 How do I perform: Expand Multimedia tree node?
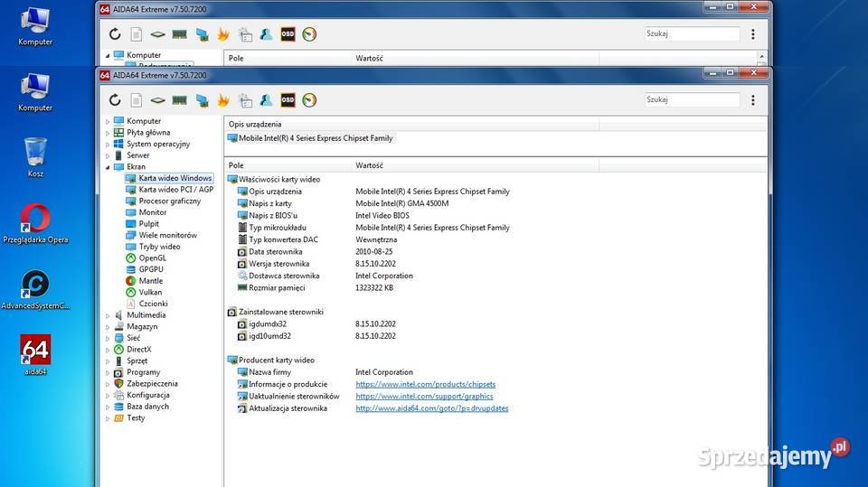click(x=108, y=315)
